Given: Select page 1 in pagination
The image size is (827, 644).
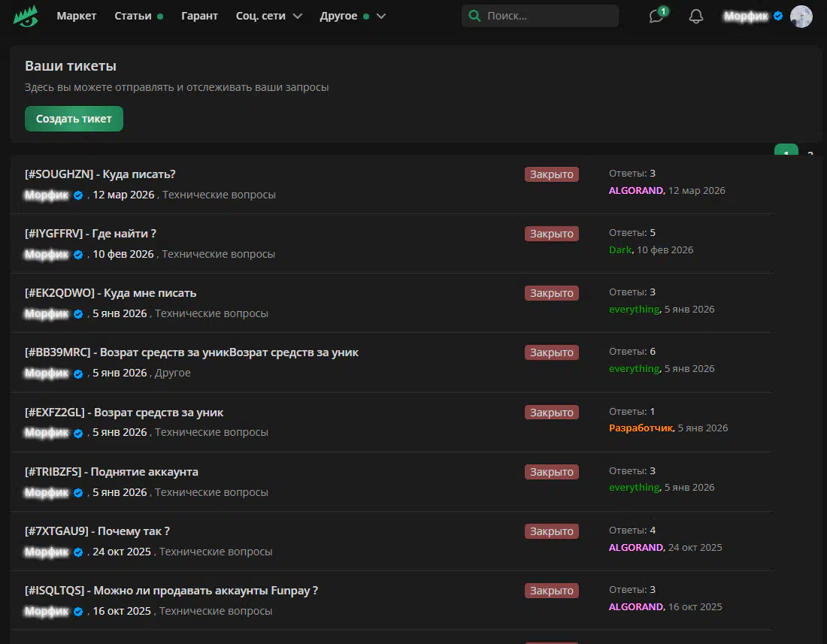Looking at the screenshot, I should click(786, 151).
